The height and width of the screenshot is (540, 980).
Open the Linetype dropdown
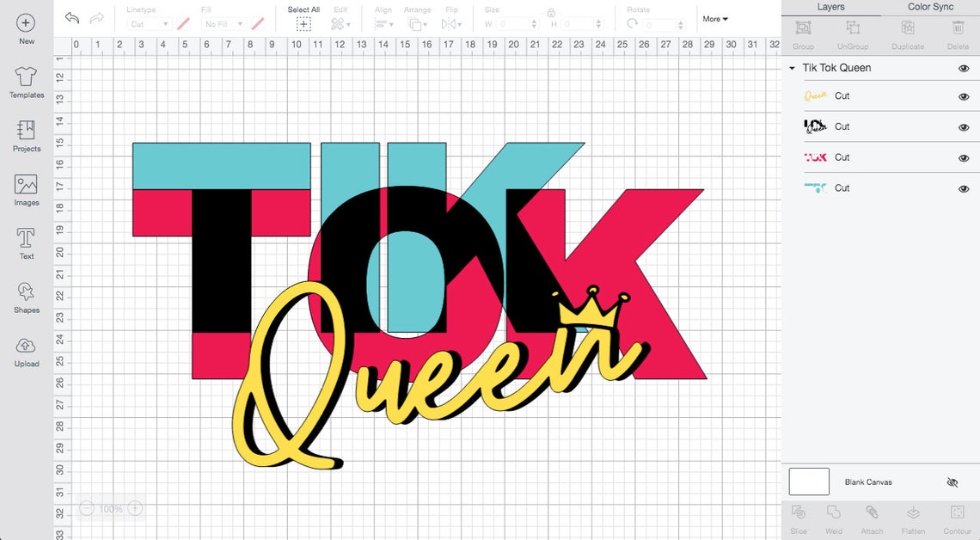tap(149, 24)
